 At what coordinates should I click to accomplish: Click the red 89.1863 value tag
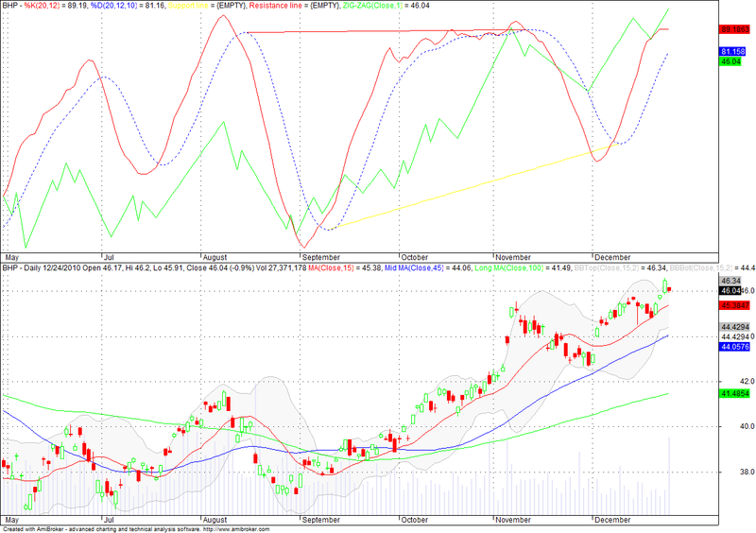coord(734,29)
